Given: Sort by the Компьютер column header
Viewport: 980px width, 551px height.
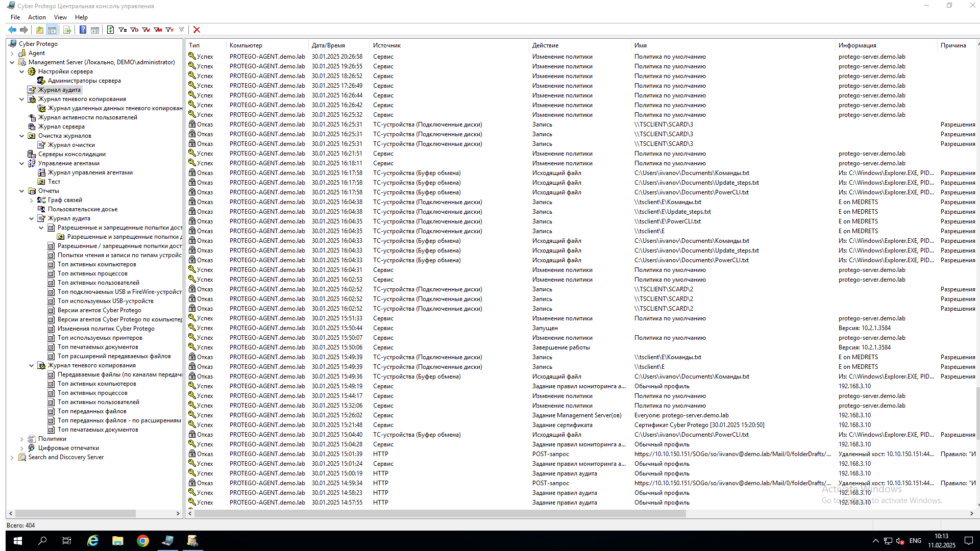Looking at the screenshot, I should coord(267,45).
